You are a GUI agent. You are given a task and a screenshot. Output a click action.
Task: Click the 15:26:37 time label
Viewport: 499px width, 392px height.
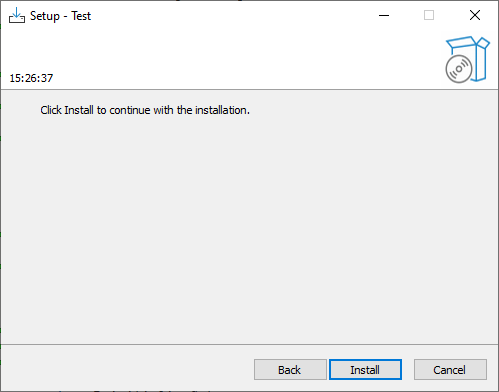coord(31,78)
